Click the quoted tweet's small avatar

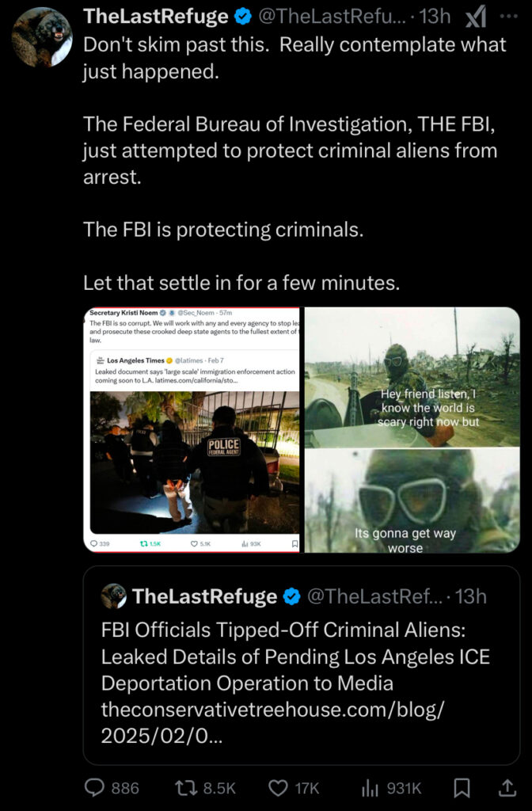coord(114,596)
